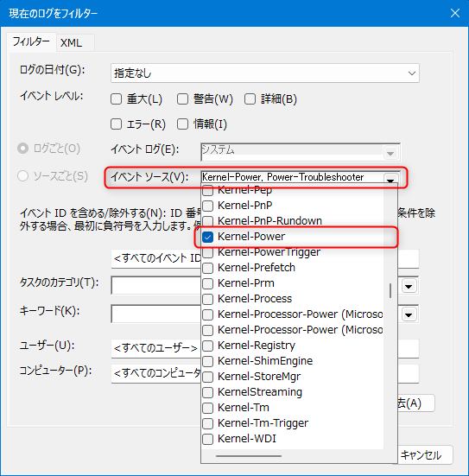This screenshot has height=476, width=469.
Task: Check the Kernel-Prm source
Action: (207, 283)
